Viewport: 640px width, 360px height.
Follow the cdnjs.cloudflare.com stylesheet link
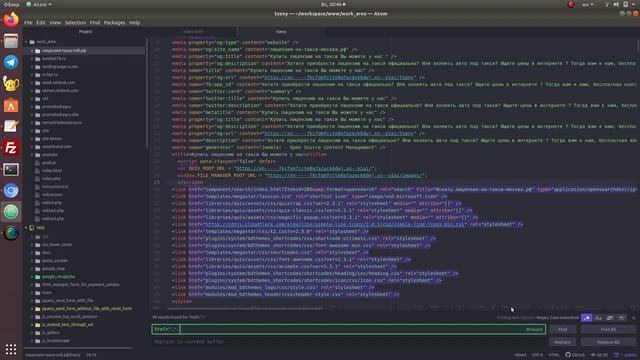[x=335, y=224]
